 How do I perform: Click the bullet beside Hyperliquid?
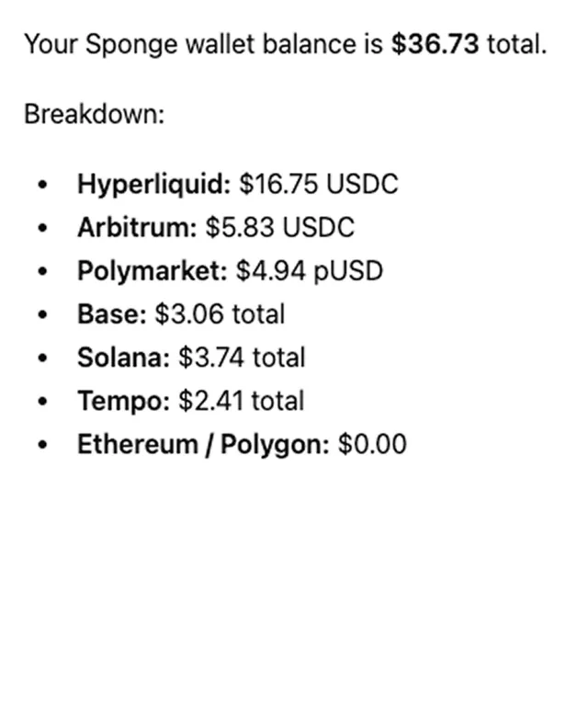click(x=42, y=185)
